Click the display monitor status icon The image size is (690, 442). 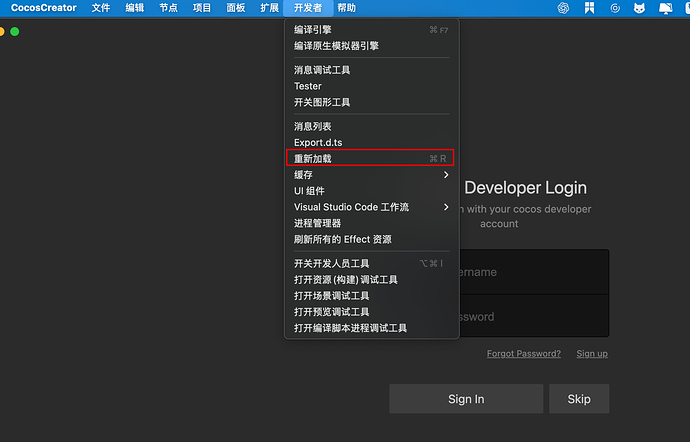click(665, 8)
